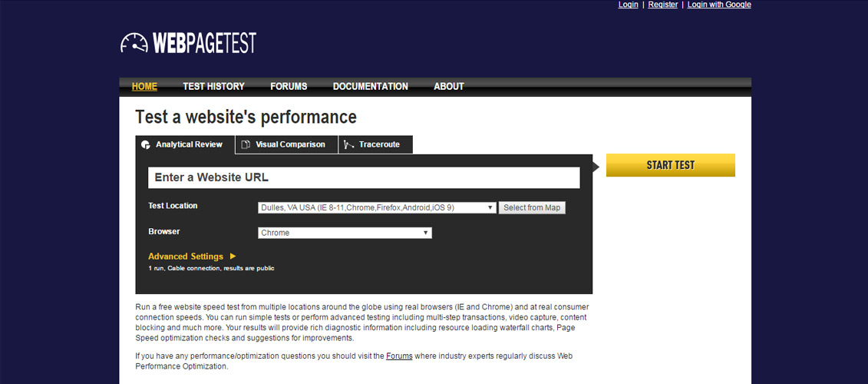Open the ABOUT menu item

click(x=449, y=87)
